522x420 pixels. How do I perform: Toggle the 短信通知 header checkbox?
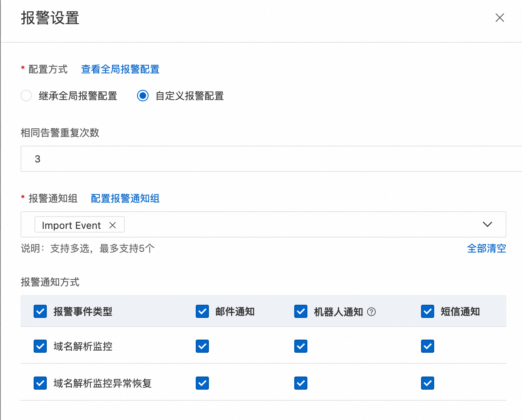coord(428,312)
